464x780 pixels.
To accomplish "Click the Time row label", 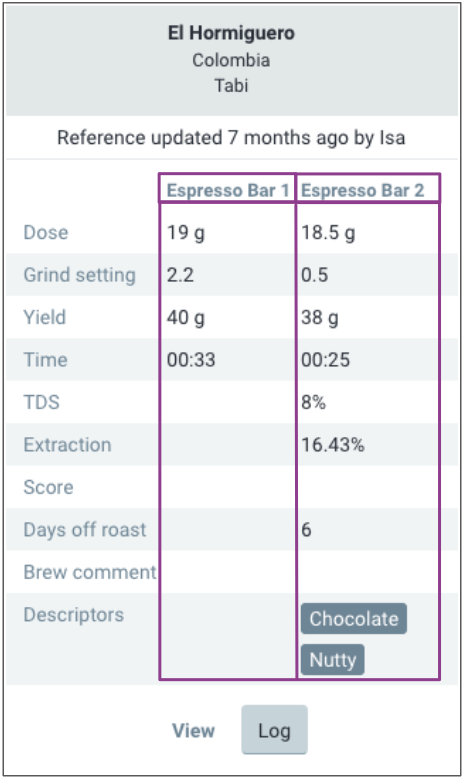I will pyautogui.click(x=45, y=360).
